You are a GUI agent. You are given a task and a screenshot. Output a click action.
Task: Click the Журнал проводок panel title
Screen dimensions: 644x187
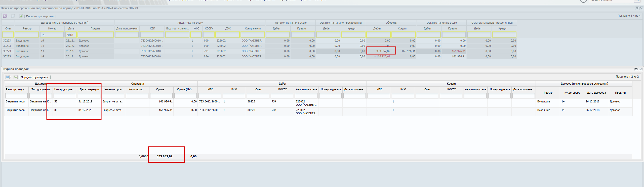coord(16,69)
